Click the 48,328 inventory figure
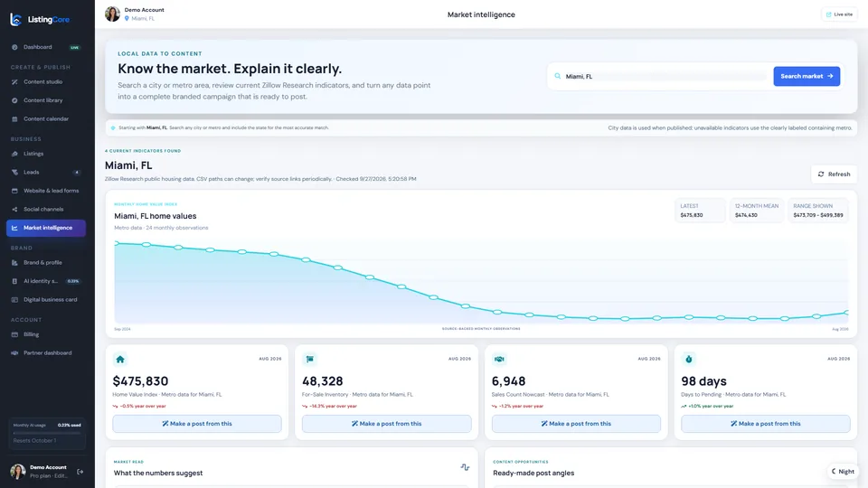Screen dimensions: 868x488 323,381
